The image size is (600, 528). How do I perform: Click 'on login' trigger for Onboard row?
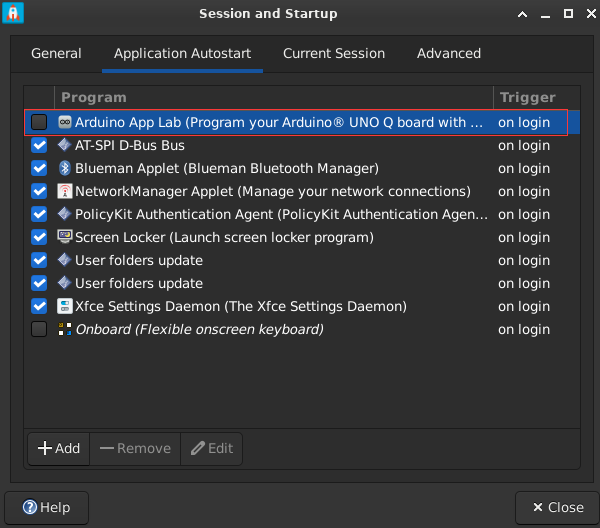click(x=524, y=329)
